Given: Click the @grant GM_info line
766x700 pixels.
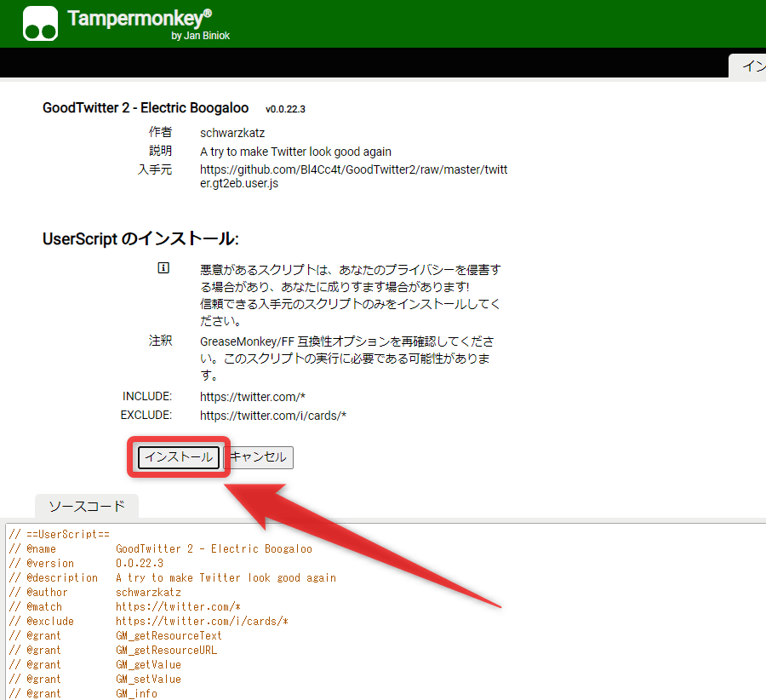Looking at the screenshot, I should coord(83,694).
